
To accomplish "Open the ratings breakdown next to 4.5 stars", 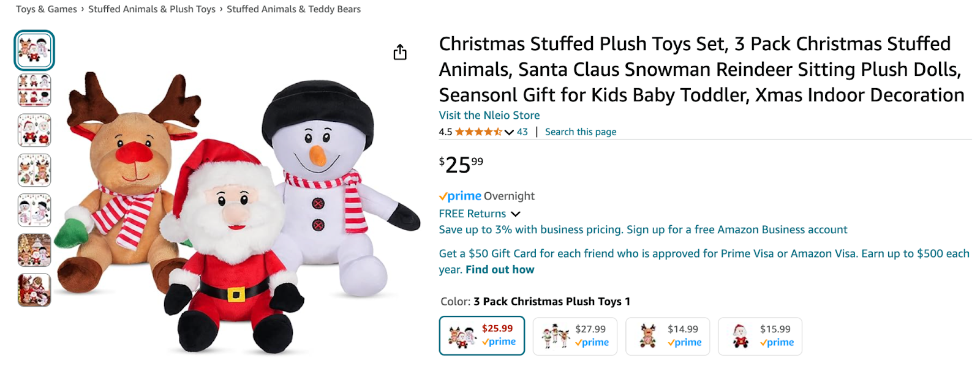I will (x=508, y=132).
